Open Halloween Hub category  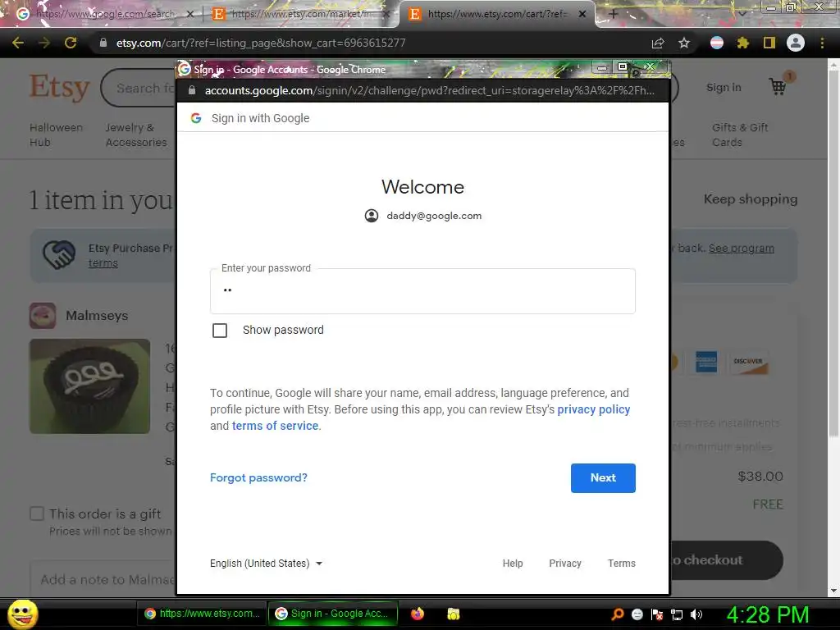tap(57, 135)
